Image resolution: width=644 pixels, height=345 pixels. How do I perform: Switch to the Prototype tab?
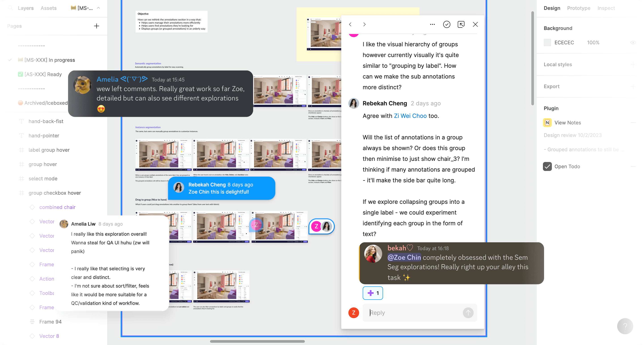coord(578,8)
